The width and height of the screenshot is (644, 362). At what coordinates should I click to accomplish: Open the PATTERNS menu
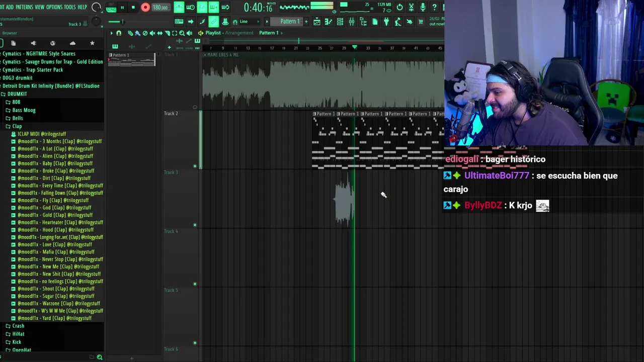pyautogui.click(x=24, y=7)
